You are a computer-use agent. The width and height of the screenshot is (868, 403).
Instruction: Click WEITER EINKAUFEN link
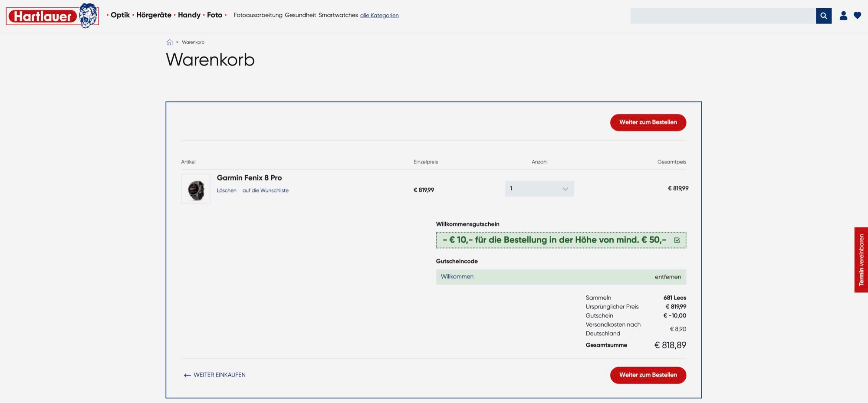[x=215, y=375]
